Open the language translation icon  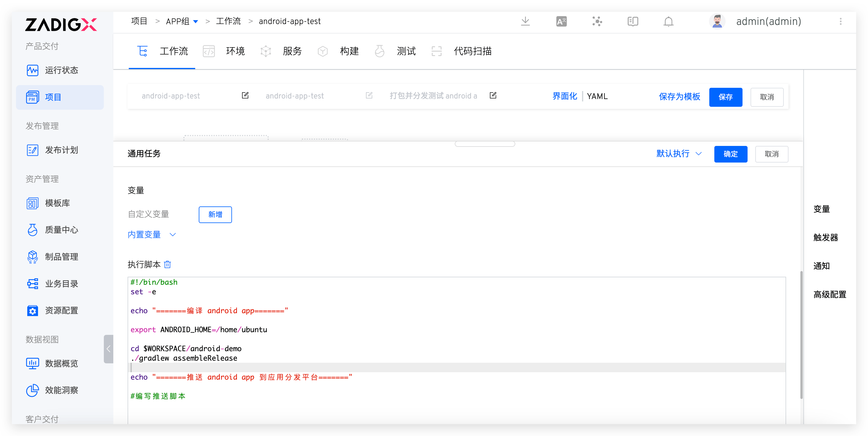click(x=561, y=22)
